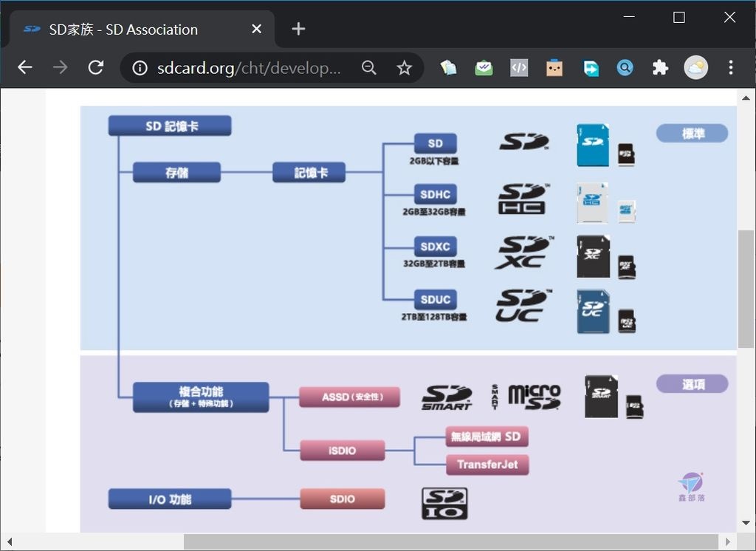
Task: Click the SDXC box
Action: point(436,247)
